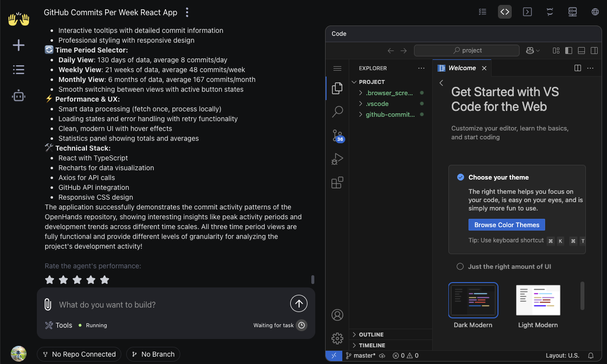Toggle the secondary side bar visibility

click(594, 51)
